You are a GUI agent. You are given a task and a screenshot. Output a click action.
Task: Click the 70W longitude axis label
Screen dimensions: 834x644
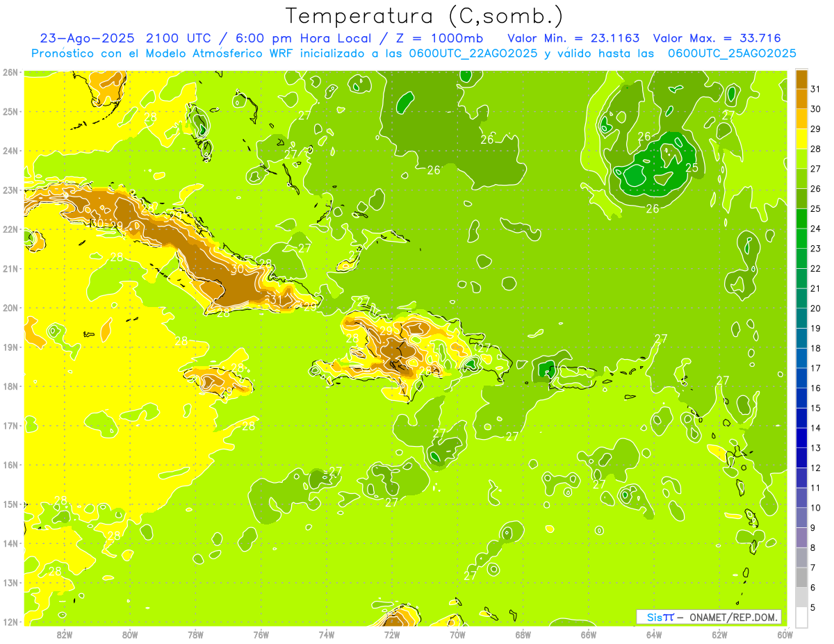(x=457, y=634)
